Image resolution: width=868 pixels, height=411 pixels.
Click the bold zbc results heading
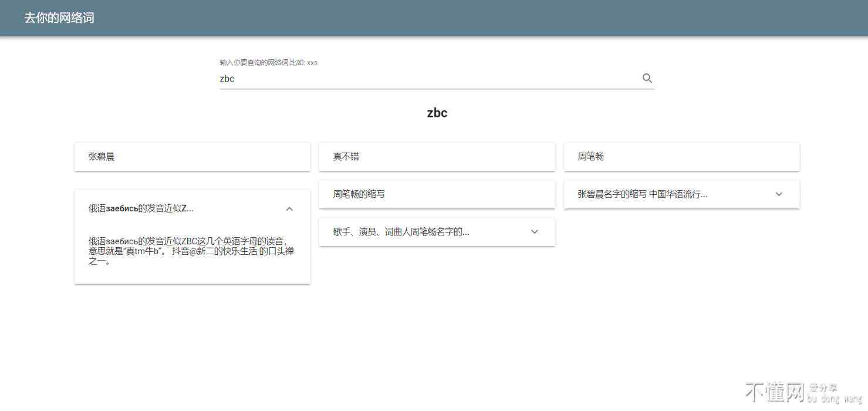[437, 113]
